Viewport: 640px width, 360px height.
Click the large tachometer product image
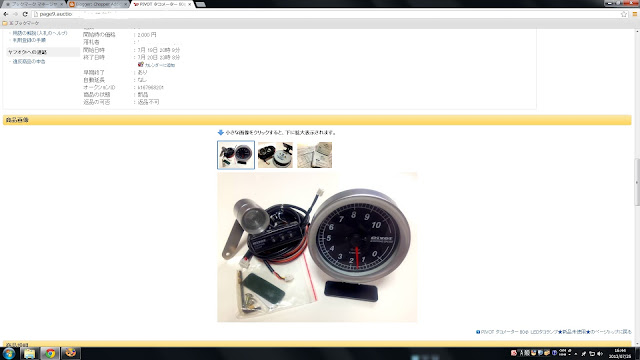317,247
